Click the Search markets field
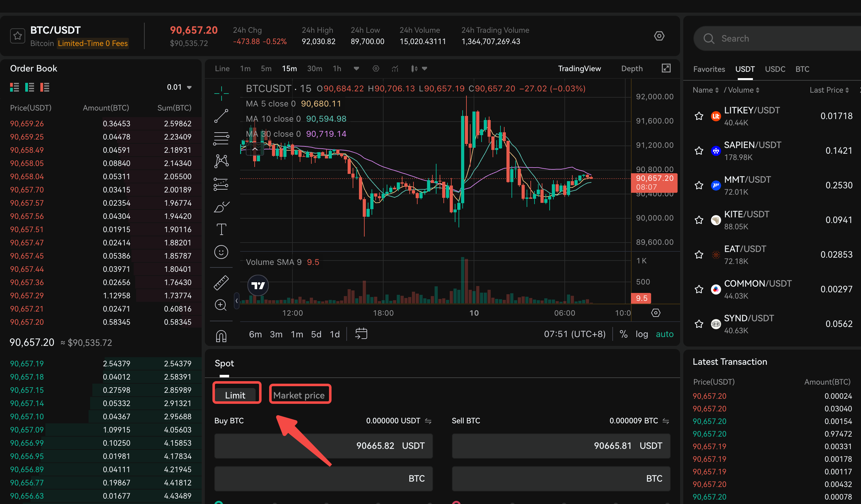Image resolution: width=861 pixels, height=504 pixels. point(777,38)
